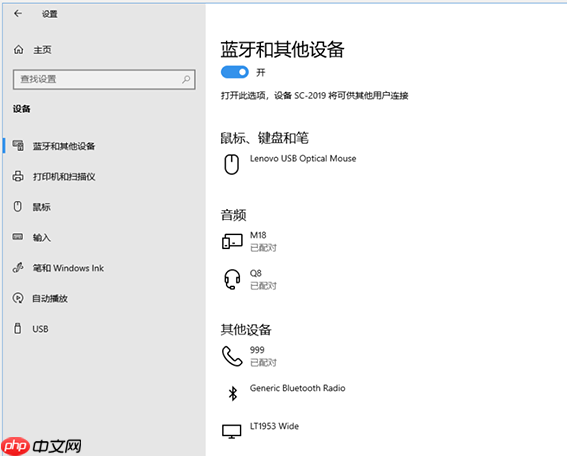Click the 蓝牙和其他设备 sidebar icon

(x=18, y=145)
